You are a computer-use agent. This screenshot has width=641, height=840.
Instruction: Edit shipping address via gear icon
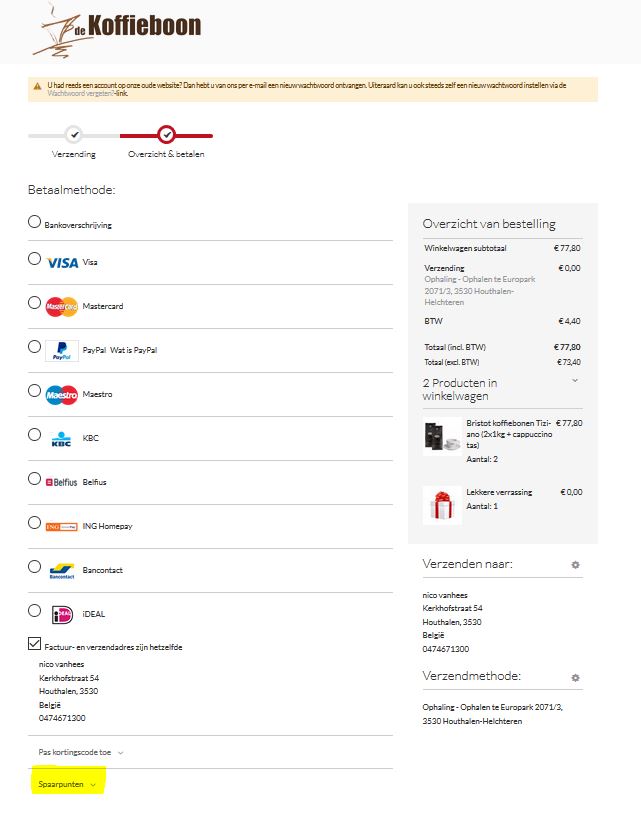575,565
